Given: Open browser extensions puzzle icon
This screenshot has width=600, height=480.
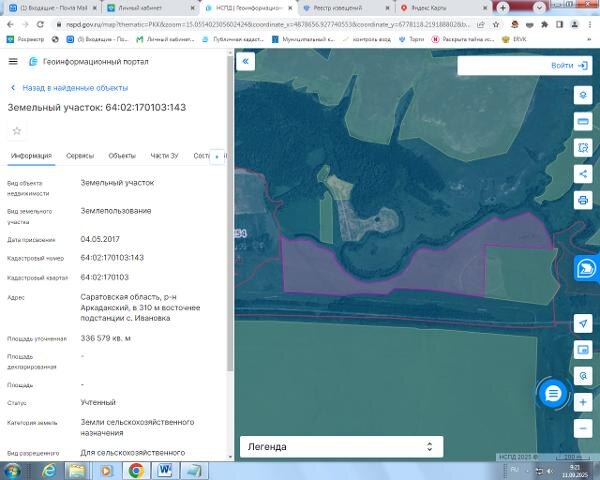Looking at the screenshot, I should click(544, 24).
